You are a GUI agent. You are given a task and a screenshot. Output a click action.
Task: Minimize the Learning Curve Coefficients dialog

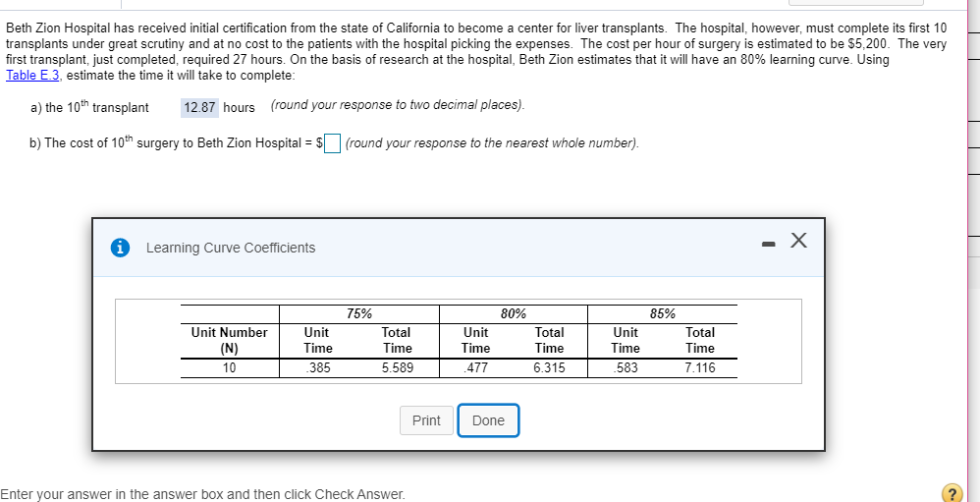coord(768,243)
